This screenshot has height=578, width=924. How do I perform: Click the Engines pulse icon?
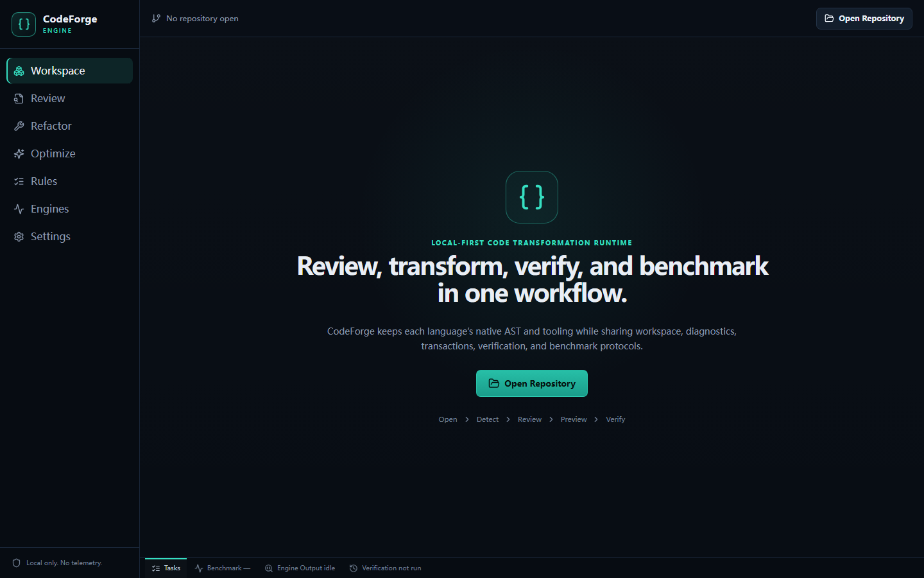pyautogui.click(x=19, y=209)
